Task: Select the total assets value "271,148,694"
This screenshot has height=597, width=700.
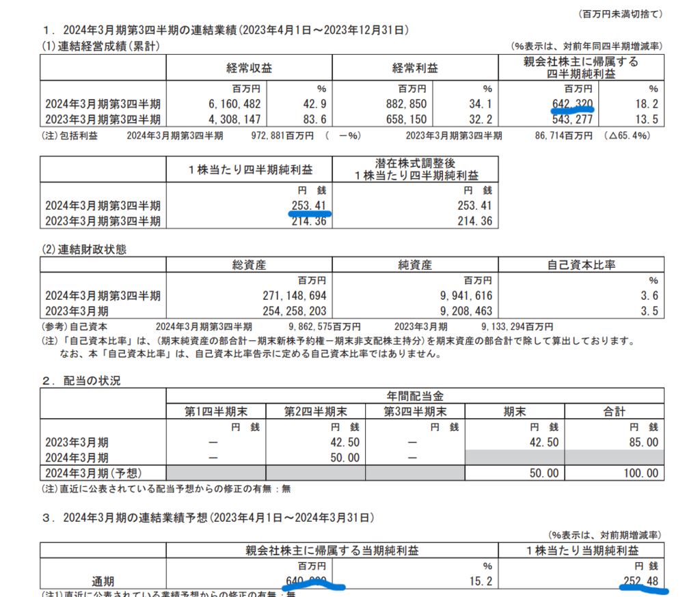Action: click(x=295, y=296)
